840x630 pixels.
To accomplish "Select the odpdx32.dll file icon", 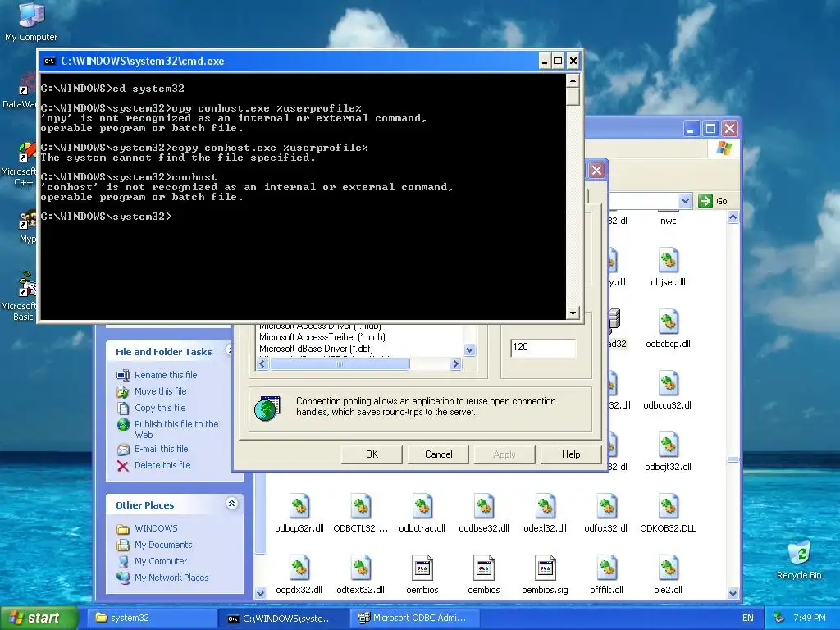I will pos(299,568).
